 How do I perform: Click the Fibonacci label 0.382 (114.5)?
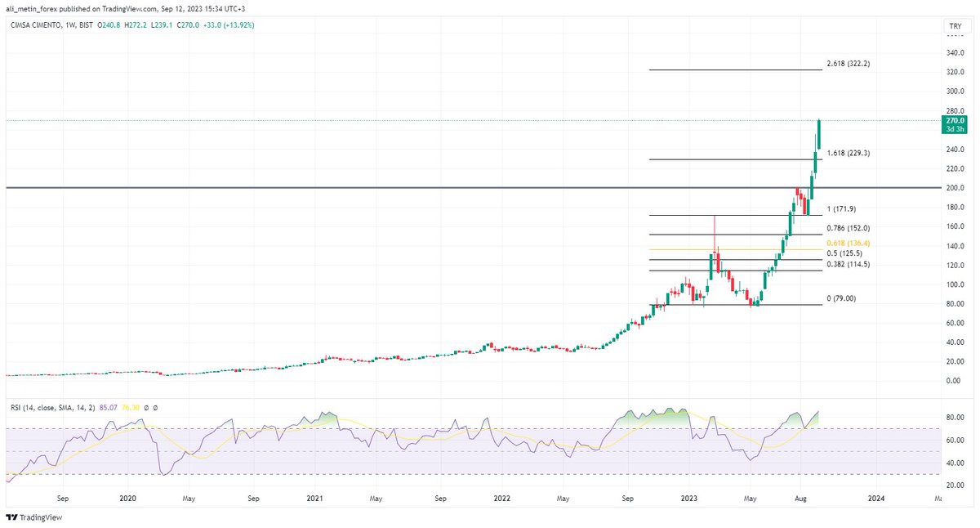pos(848,264)
